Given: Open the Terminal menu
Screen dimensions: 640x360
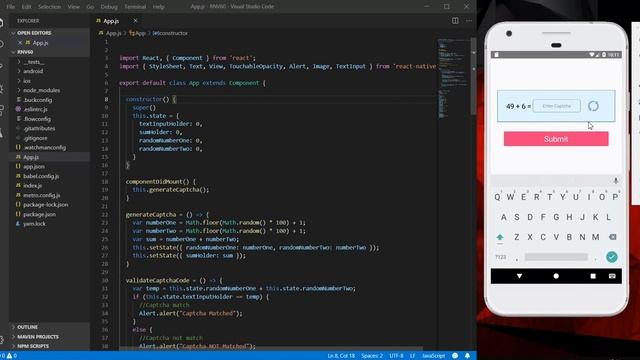Looking at the screenshot, I should tap(135, 7).
